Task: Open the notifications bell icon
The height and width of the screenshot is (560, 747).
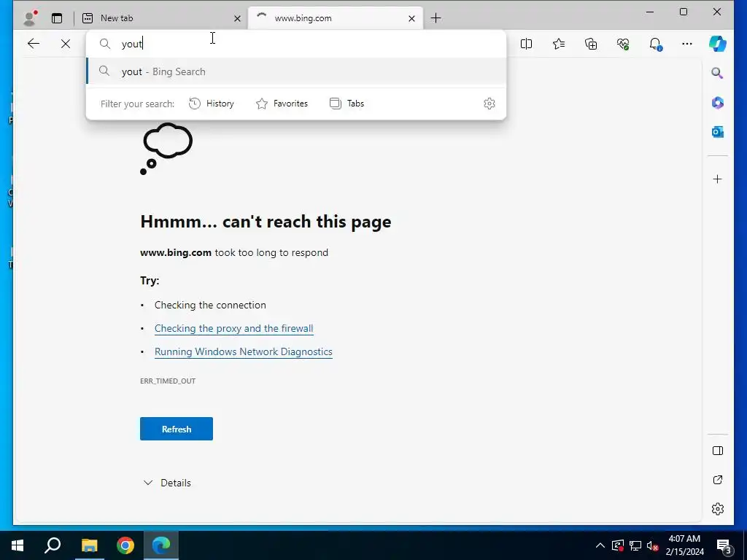Action: tap(656, 44)
